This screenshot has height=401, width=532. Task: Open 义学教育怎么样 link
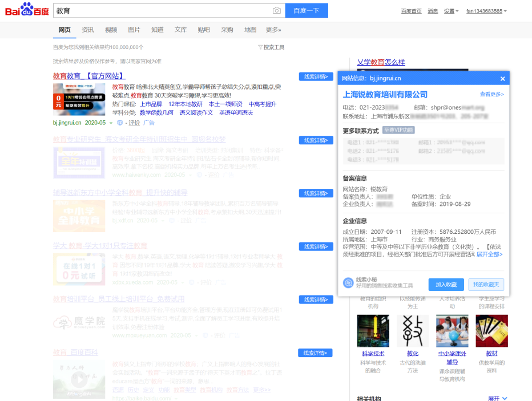pos(381,62)
